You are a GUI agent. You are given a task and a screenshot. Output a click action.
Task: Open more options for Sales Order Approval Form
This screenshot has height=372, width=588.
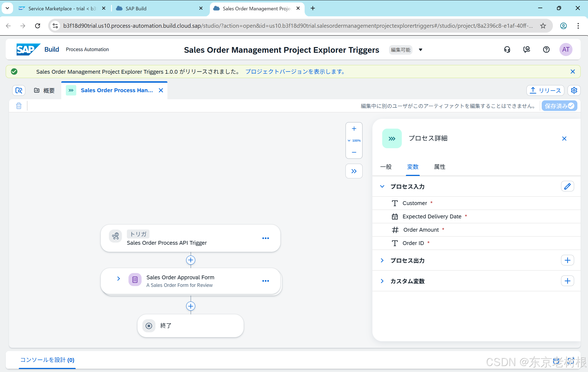[x=265, y=281]
